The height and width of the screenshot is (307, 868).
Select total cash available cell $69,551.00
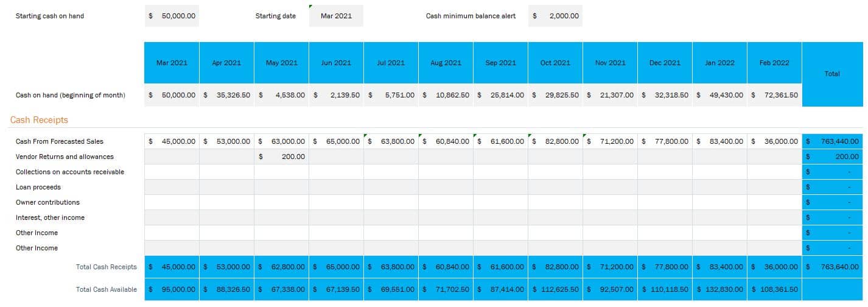(x=391, y=289)
